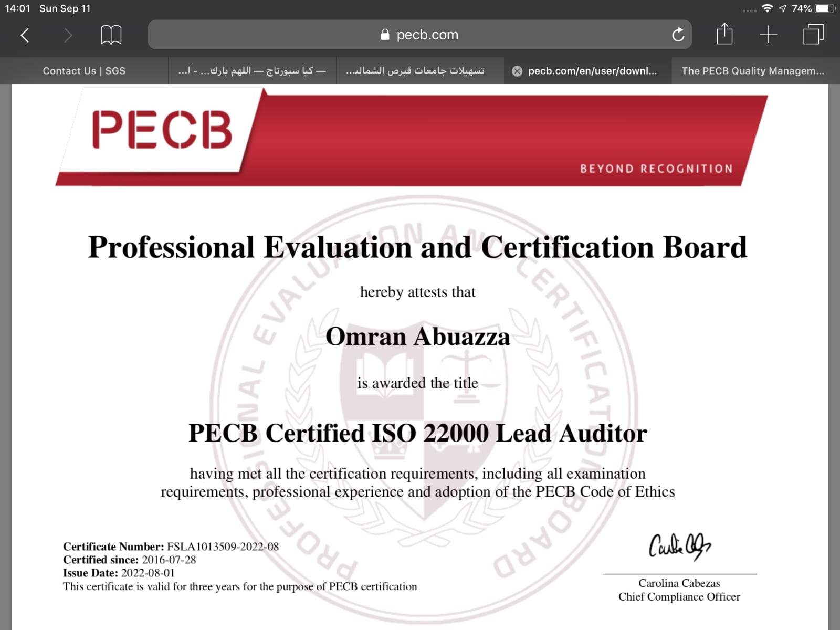Switch to The PECB Quality Managem tab
This screenshot has height=630, width=840.
pos(752,71)
